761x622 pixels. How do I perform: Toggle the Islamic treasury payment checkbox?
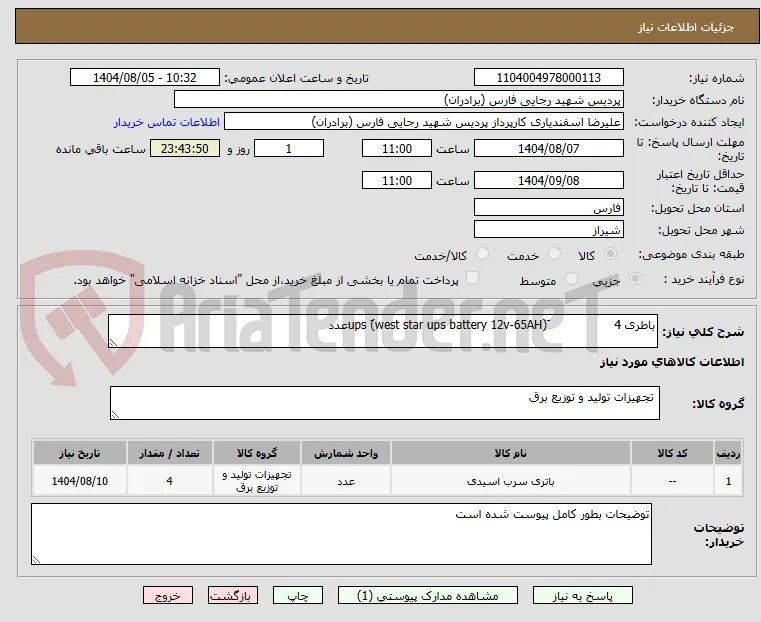472,278
